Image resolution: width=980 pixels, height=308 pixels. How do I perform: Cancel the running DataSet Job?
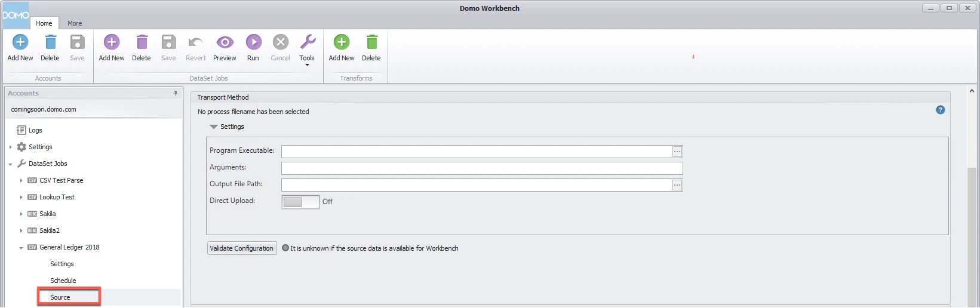coord(280,48)
